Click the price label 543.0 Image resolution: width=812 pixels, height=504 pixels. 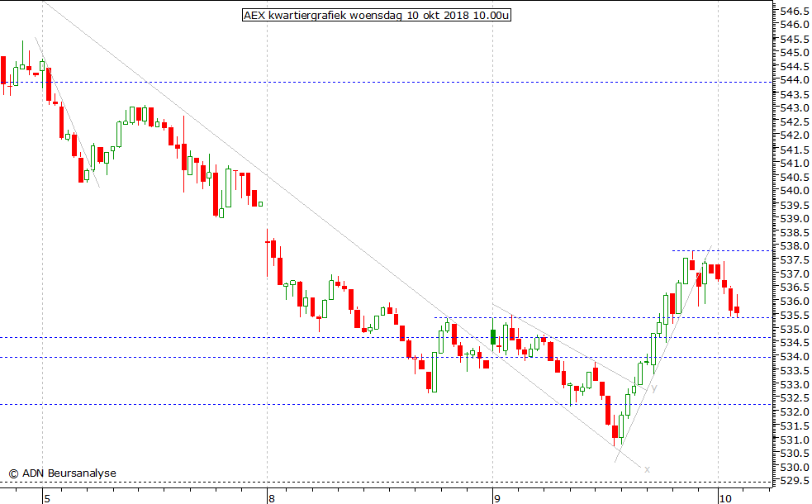tap(795, 108)
